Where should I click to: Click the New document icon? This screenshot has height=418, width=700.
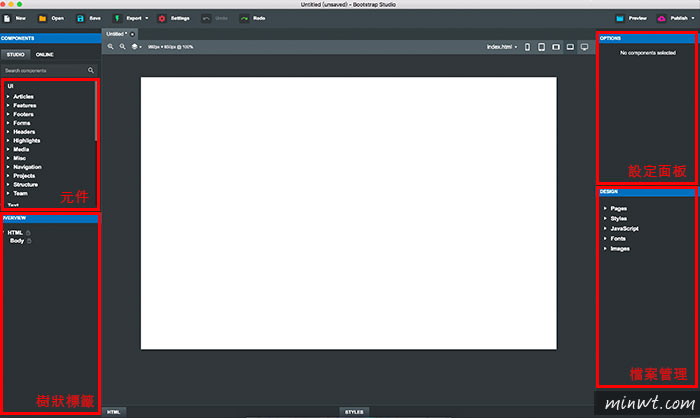7,19
